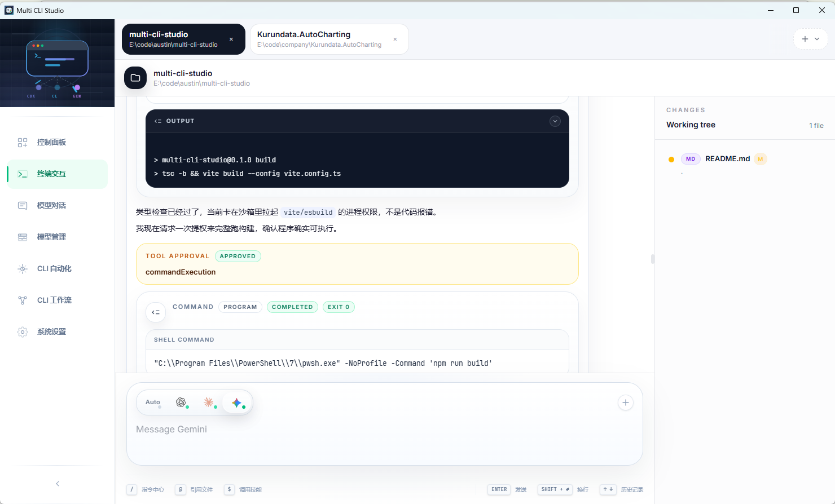Viewport: 835px width, 504px height.
Task: Open 系统设置 from the sidebar
Action: 23,331
